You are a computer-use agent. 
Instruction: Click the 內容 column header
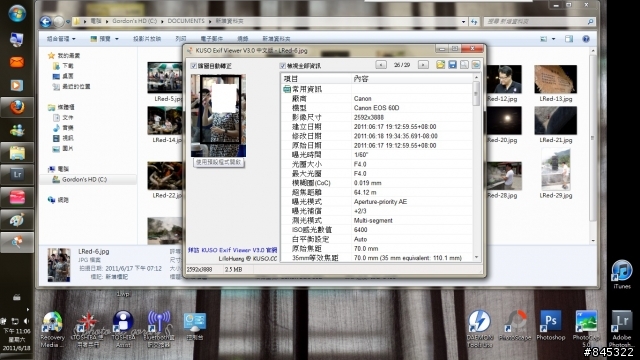(x=412, y=79)
